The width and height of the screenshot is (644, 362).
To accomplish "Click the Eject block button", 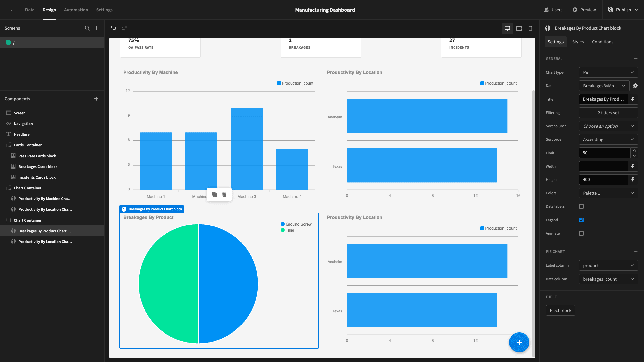I will 560,310.
